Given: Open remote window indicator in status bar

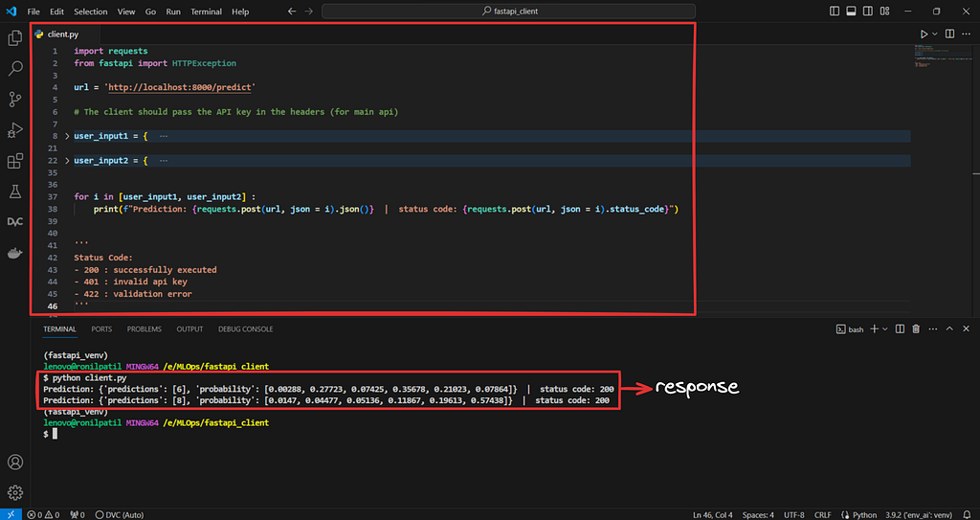Looking at the screenshot, I should pyautogui.click(x=11, y=515).
